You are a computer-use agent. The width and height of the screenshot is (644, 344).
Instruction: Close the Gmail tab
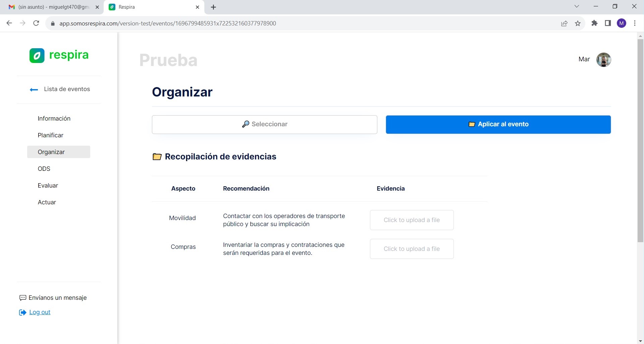97,7
